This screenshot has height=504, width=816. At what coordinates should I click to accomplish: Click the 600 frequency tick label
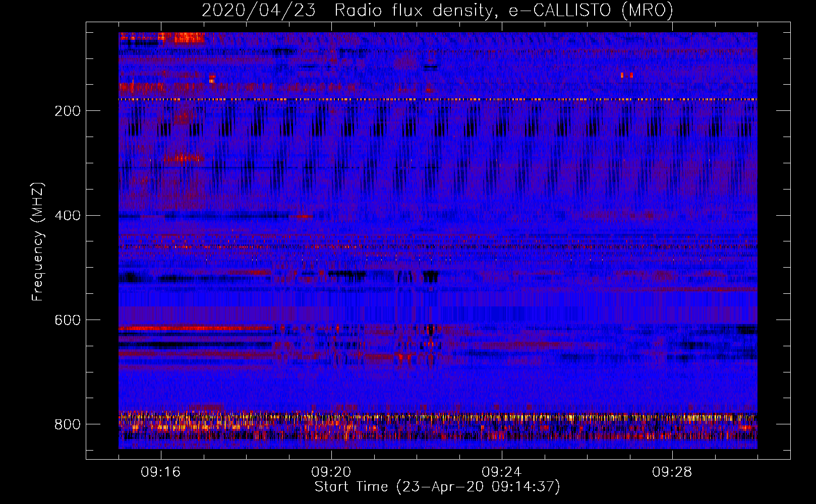68,321
